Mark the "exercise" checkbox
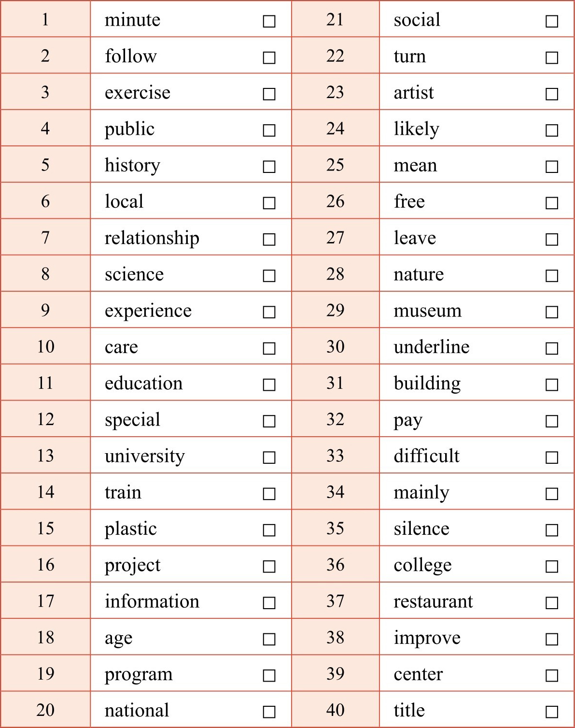 (269, 94)
